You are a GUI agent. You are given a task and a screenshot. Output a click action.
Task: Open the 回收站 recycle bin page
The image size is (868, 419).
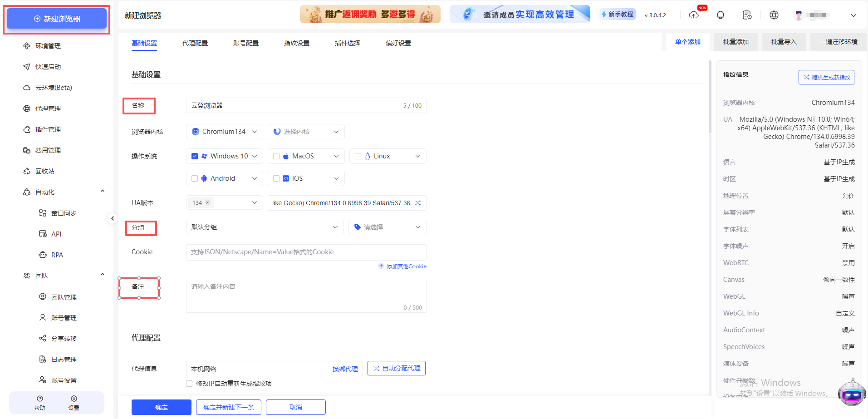pos(47,171)
